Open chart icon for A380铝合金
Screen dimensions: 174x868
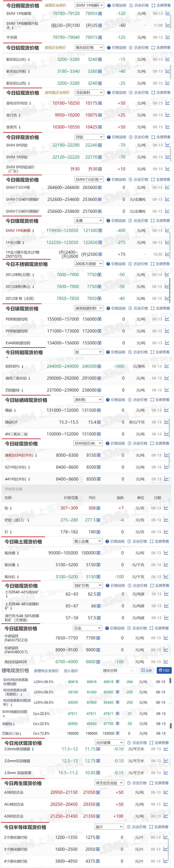point(166,792)
